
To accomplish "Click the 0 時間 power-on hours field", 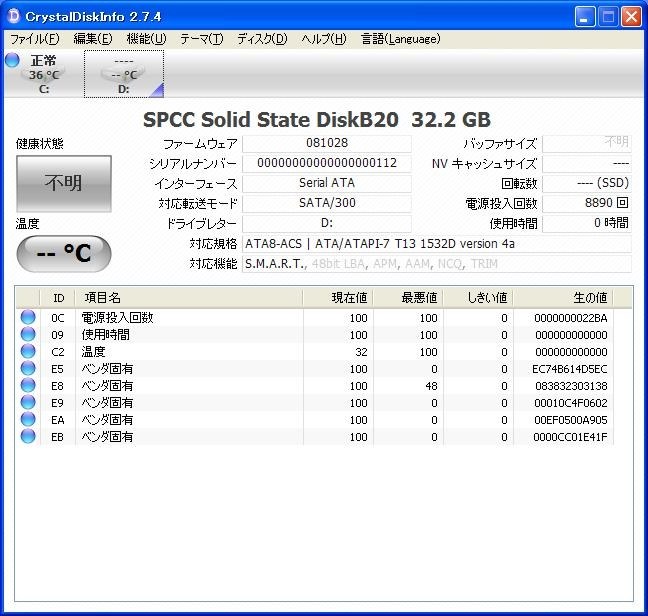I will [x=587, y=223].
